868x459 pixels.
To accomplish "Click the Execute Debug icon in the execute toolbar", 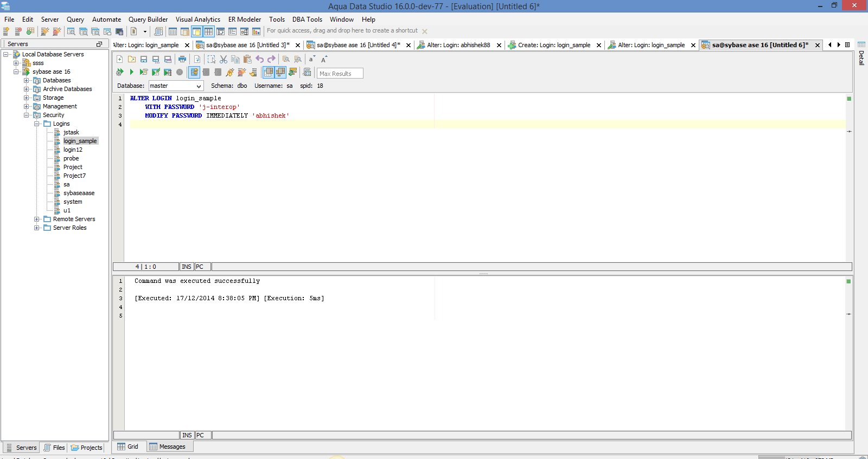I will [168, 72].
